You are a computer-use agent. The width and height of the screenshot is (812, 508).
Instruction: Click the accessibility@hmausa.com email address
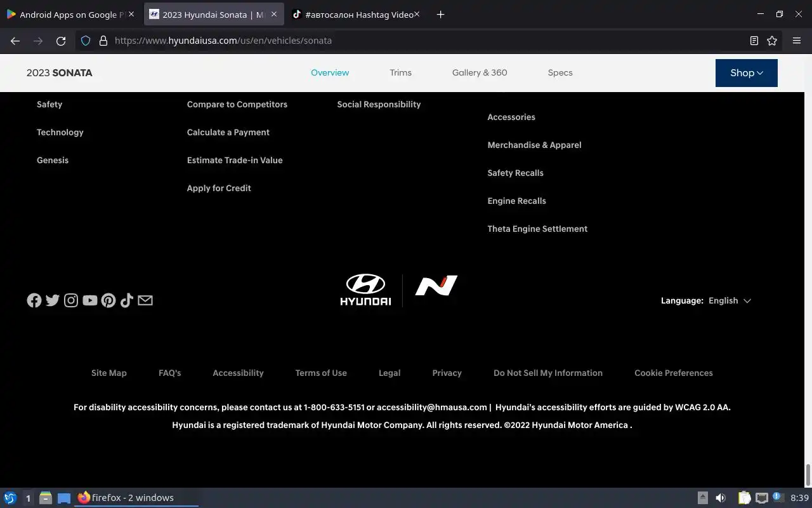pyautogui.click(x=432, y=408)
